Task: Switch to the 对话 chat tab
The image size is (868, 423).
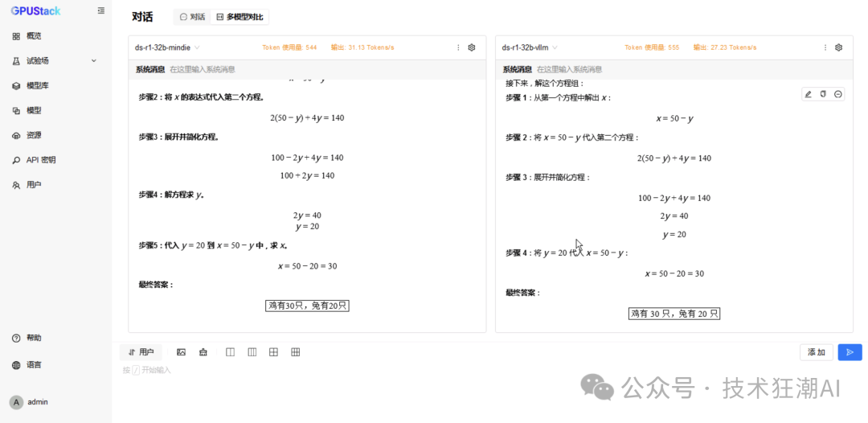Action: 192,17
